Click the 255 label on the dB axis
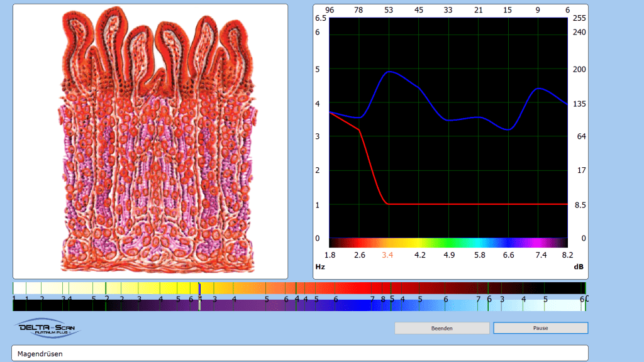 pos(579,18)
